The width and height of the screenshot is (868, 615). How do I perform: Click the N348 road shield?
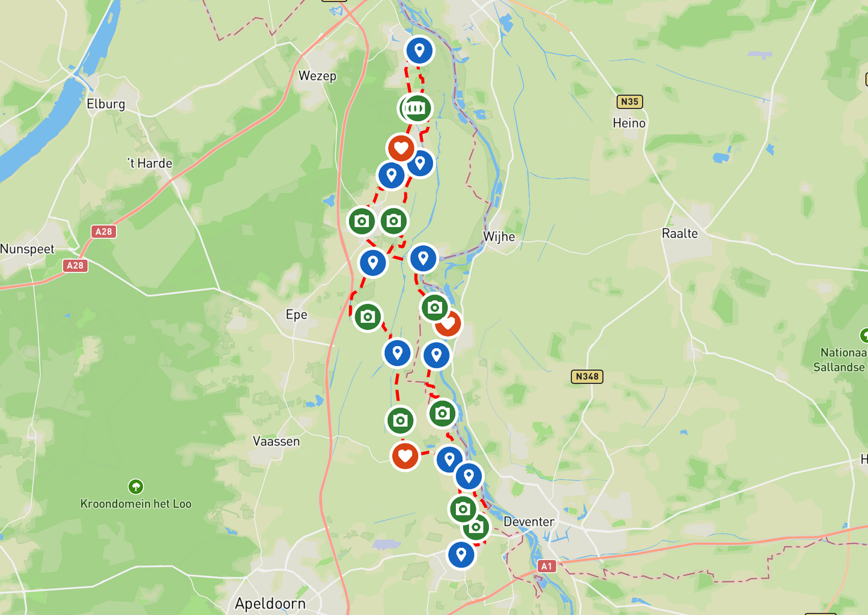click(587, 376)
